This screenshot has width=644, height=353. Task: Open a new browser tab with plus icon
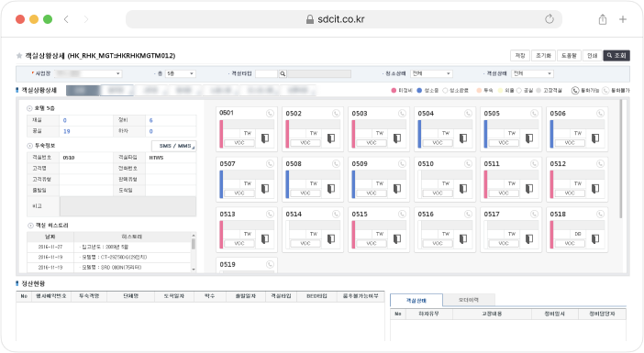point(623,19)
